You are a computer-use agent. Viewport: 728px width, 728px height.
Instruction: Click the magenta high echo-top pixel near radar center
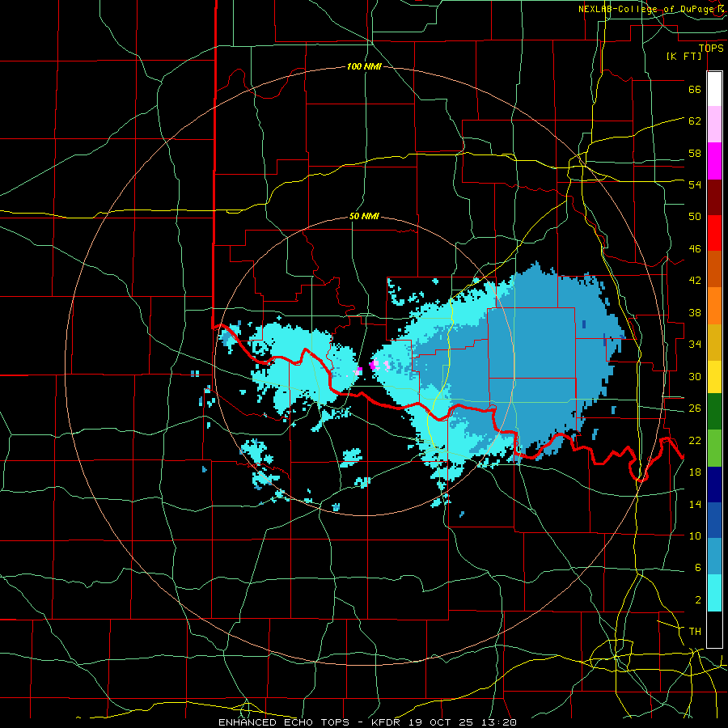372,365
